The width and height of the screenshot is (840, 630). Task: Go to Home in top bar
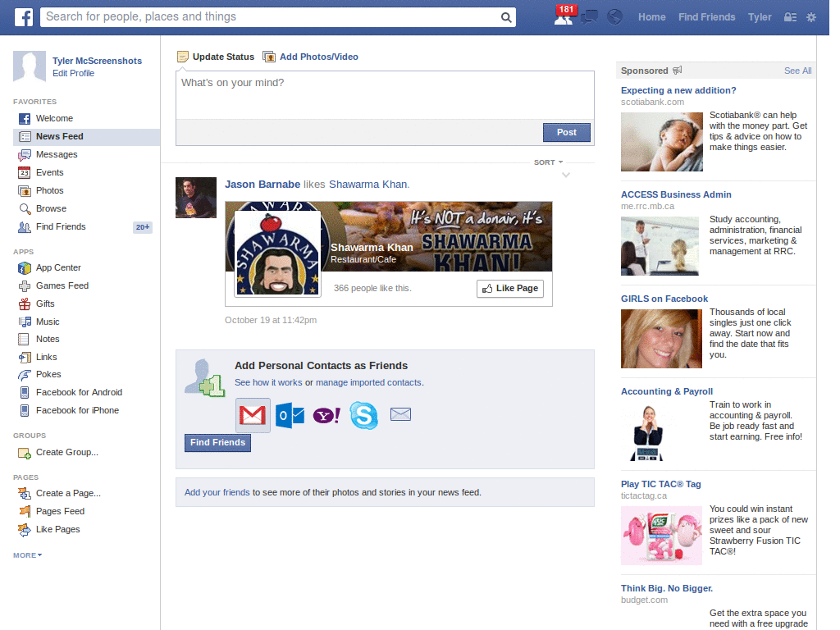652,17
